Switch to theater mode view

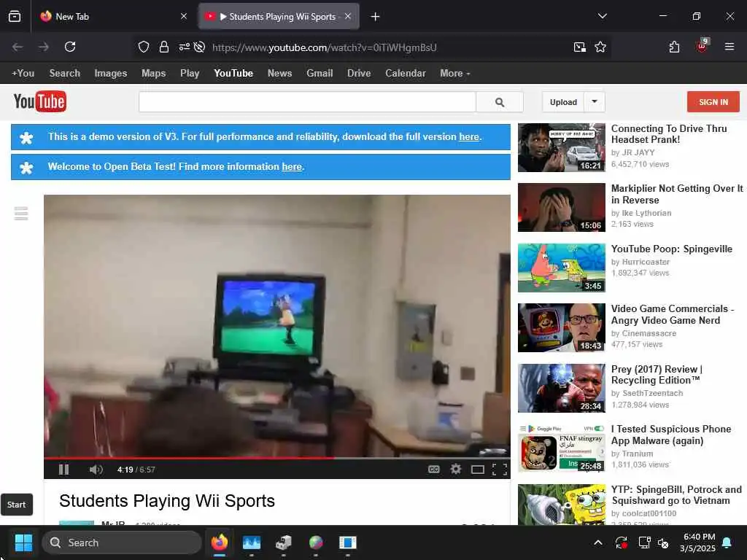click(477, 470)
